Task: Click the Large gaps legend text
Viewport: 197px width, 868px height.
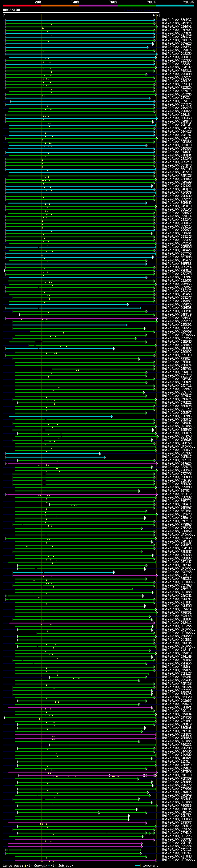Action: pos(38,865)
